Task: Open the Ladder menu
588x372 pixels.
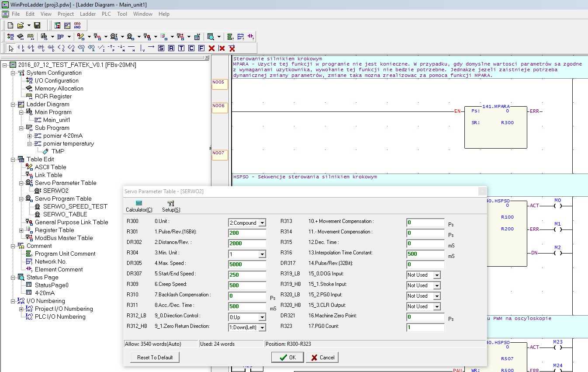Action: (x=88, y=14)
